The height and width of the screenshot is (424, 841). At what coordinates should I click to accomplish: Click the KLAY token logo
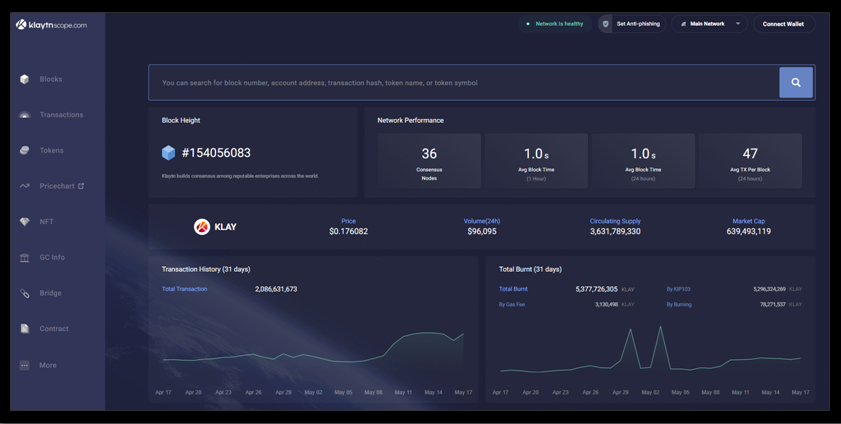(202, 227)
